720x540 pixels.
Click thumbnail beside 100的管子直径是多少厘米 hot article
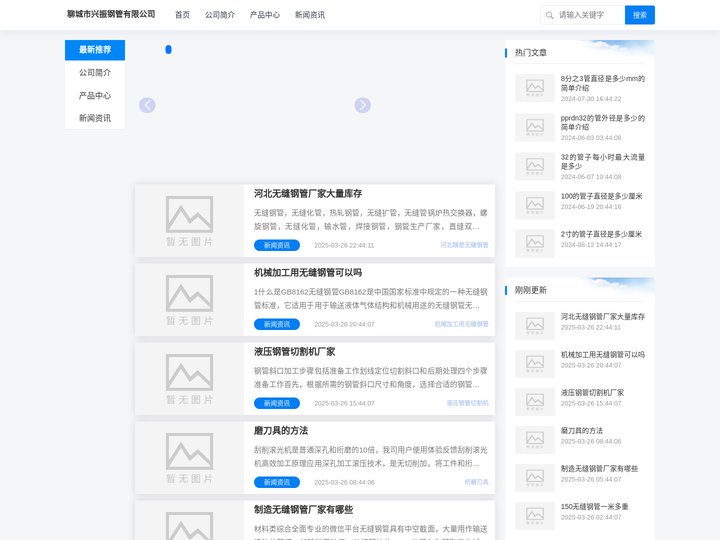tap(534, 205)
